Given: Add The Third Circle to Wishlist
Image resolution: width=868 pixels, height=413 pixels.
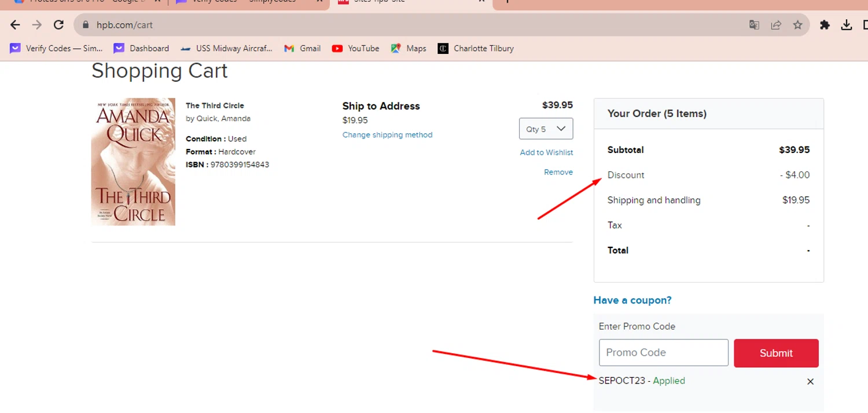Looking at the screenshot, I should (x=546, y=152).
